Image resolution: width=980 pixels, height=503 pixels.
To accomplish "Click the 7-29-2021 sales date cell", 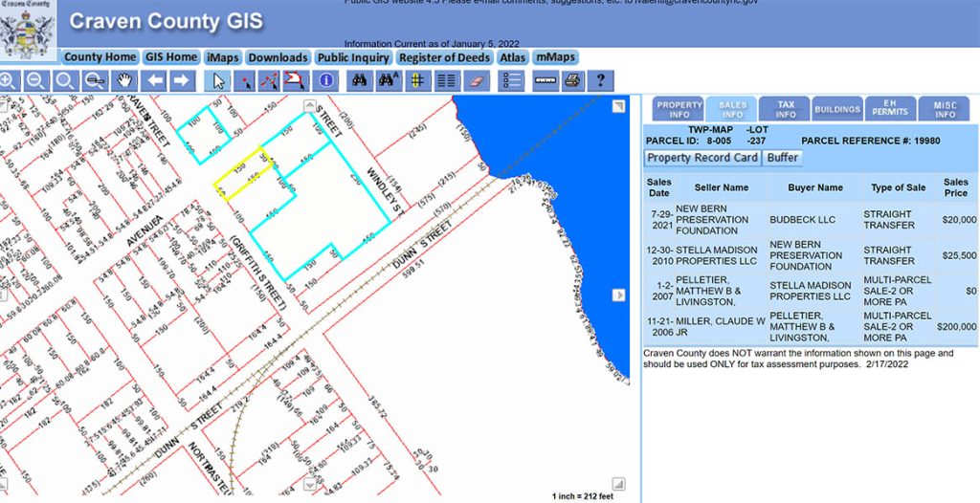I will tap(660, 220).
